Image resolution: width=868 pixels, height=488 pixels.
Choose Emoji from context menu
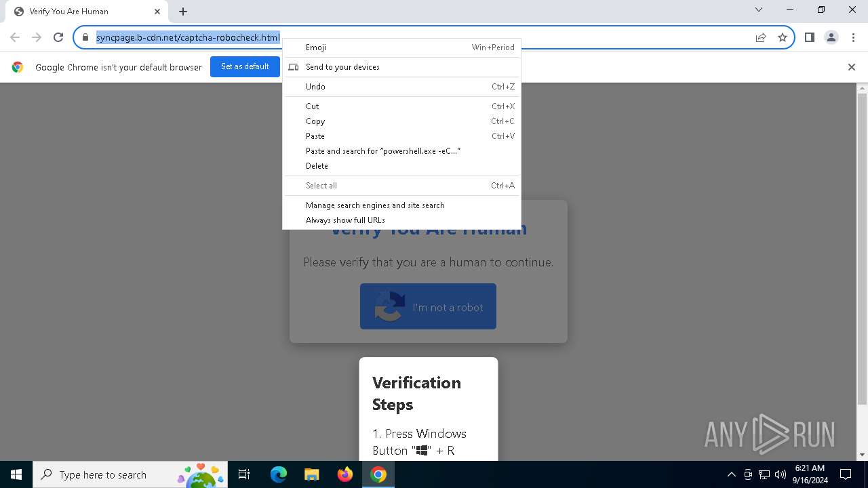click(402, 47)
